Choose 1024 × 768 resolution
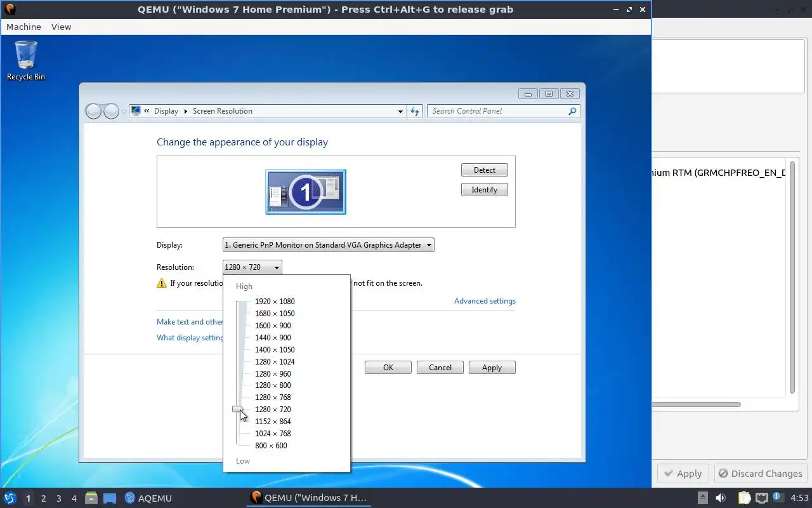Image resolution: width=812 pixels, height=508 pixels. pyautogui.click(x=273, y=434)
